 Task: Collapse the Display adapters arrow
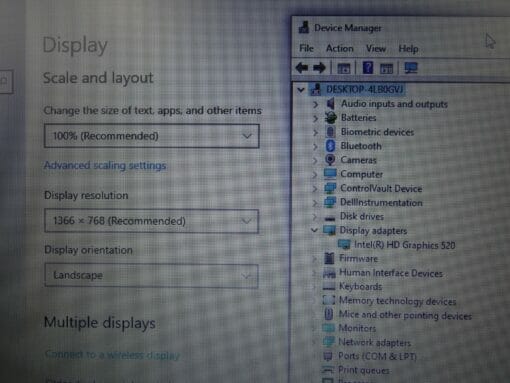[314, 230]
